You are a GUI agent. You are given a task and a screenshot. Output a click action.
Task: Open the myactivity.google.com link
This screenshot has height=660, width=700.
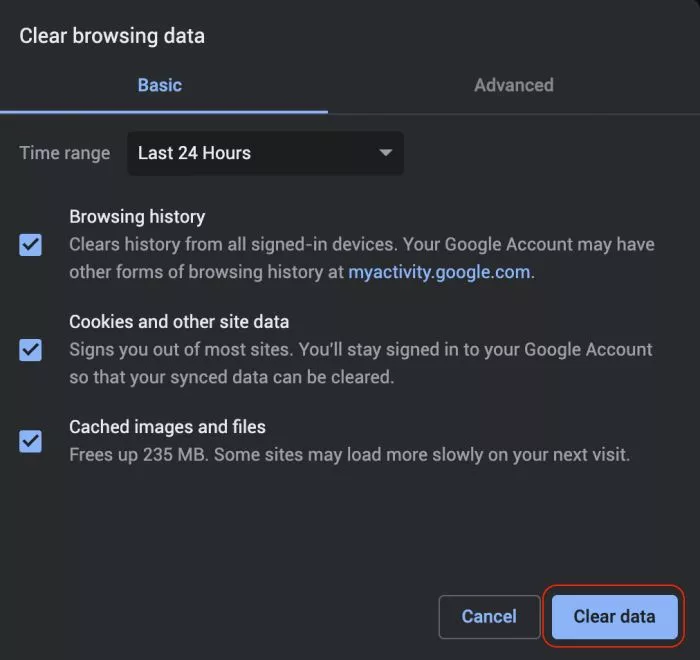[x=439, y=272]
